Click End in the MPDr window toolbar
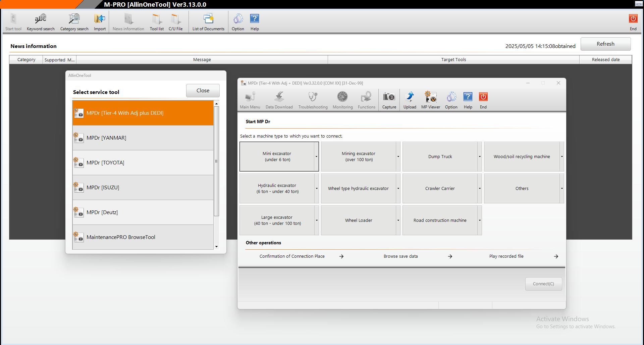Image resolution: width=644 pixels, height=345 pixels. tap(483, 100)
